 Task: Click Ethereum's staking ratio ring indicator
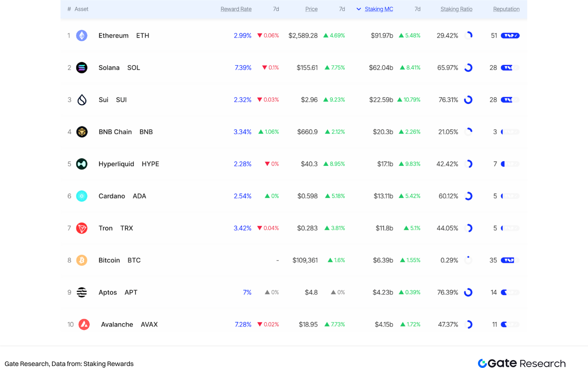[x=468, y=36]
